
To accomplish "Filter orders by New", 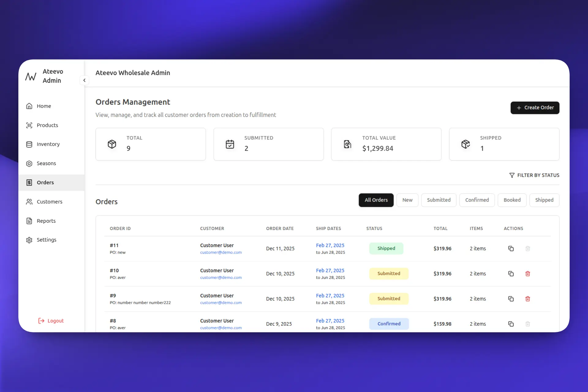I will click(x=407, y=200).
